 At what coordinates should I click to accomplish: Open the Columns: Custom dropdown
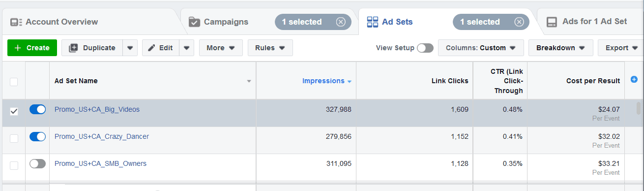(481, 48)
